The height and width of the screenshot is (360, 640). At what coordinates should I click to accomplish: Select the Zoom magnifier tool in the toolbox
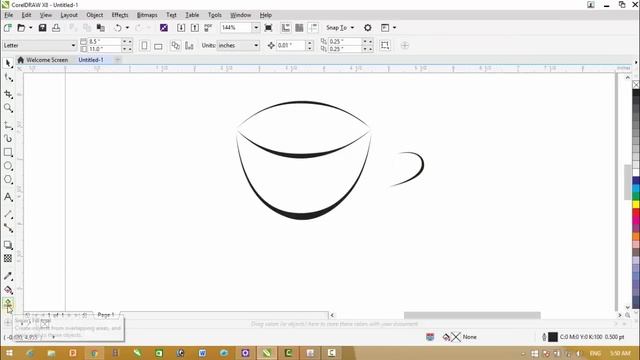point(8,108)
